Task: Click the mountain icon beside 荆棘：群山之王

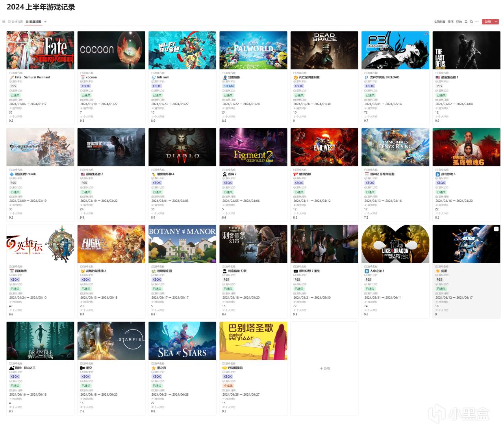Action: point(12,368)
